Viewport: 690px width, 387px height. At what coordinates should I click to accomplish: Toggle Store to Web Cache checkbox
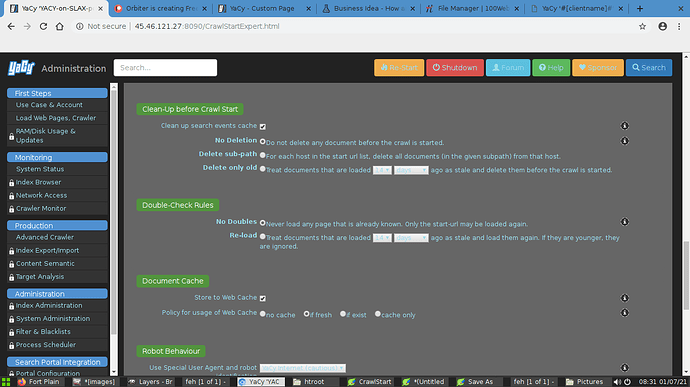coord(263,299)
